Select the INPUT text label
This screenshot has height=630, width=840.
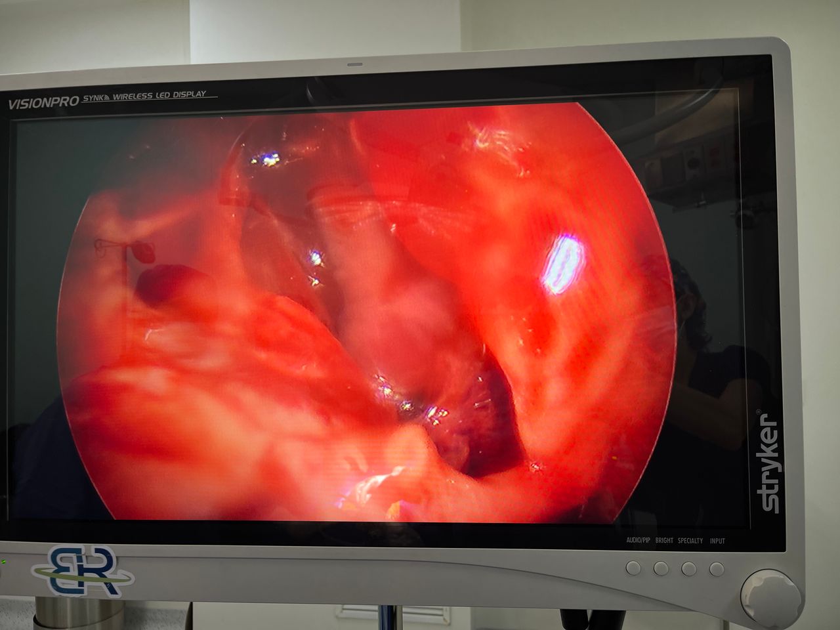[x=717, y=541]
